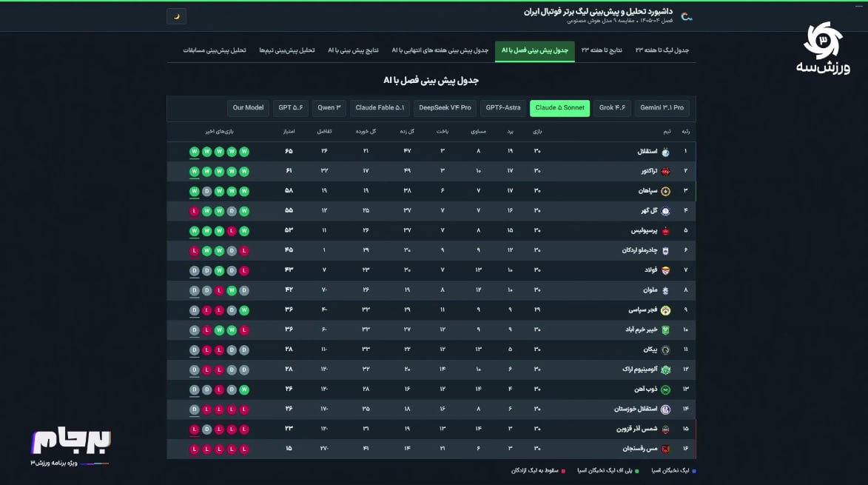Viewport: 868px width, 485px height.
Task: Select the Gemini 3.1 Pro model
Action: point(662,108)
